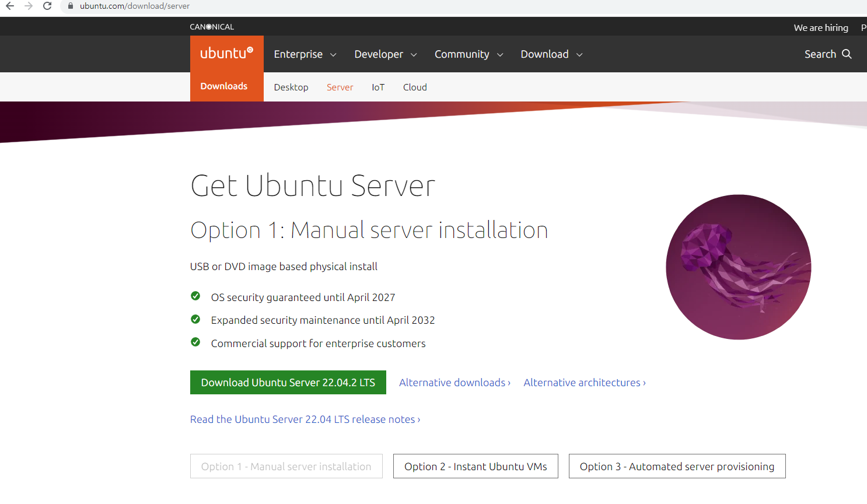This screenshot has height=504, width=867.
Task: Click the Get Ubuntu Server heading
Action: tap(313, 185)
